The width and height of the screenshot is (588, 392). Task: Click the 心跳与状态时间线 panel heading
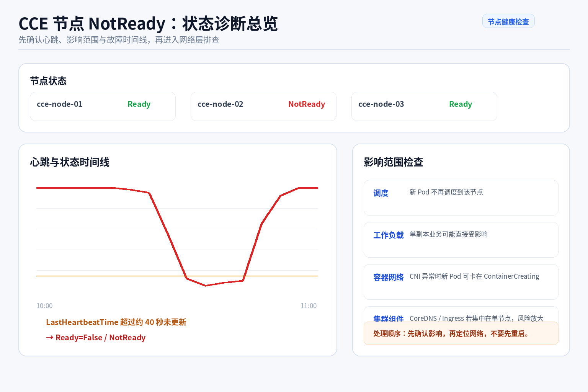tap(70, 162)
